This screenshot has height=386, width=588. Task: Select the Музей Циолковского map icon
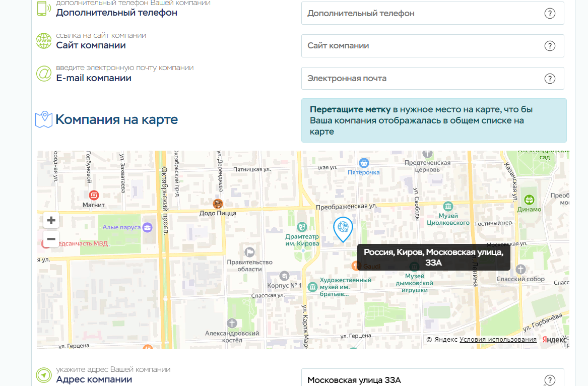point(448,206)
